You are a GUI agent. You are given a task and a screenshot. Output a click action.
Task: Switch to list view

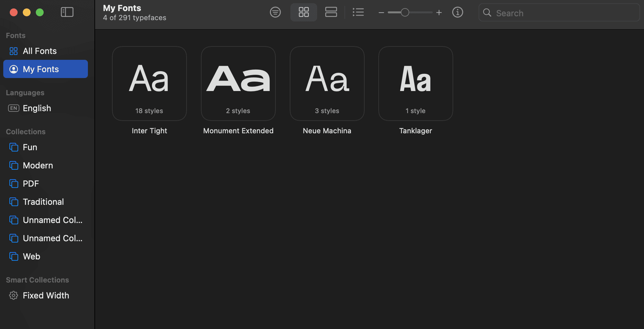coord(358,12)
